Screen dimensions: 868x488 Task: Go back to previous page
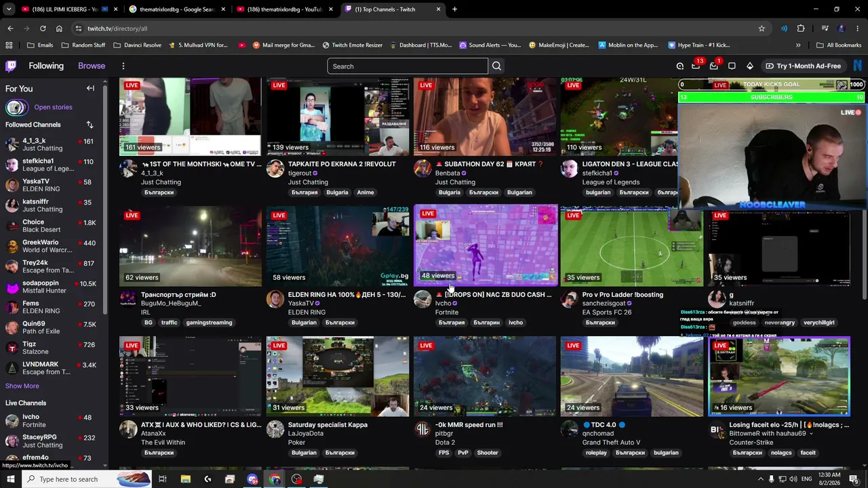click(x=10, y=28)
